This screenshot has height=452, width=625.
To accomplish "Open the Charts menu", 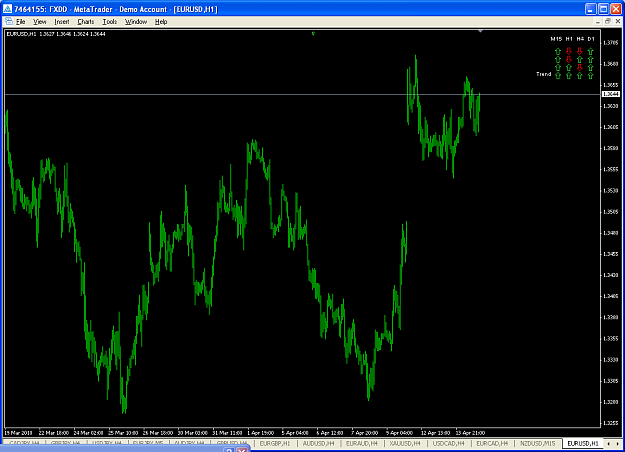I will pos(85,22).
